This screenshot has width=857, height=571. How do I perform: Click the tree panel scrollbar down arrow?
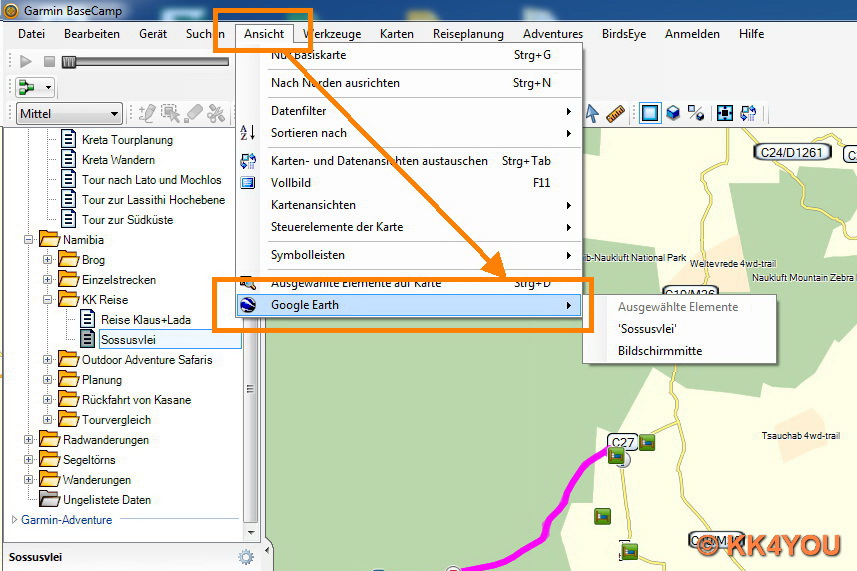tap(251, 532)
